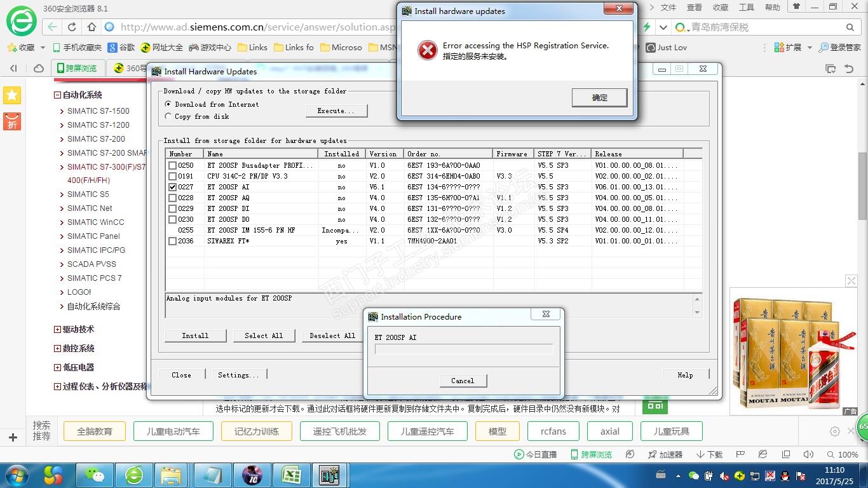Open settings gear in the recommendation bar
The width and height of the screenshot is (868, 488).
[835, 431]
